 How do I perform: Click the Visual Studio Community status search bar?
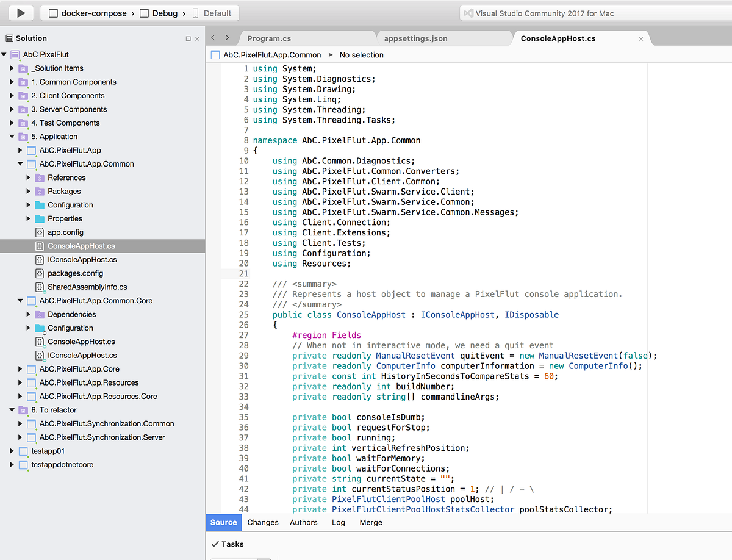point(595,13)
